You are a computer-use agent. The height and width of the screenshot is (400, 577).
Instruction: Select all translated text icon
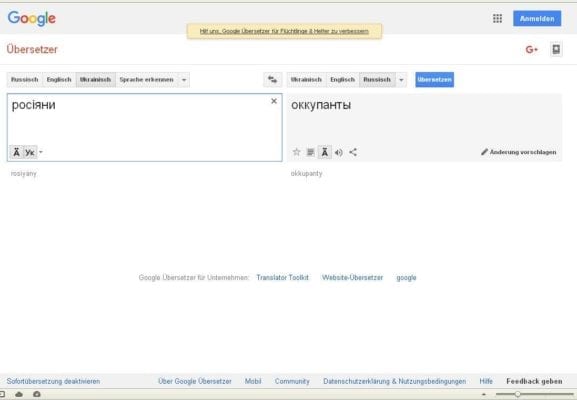coord(310,152)
